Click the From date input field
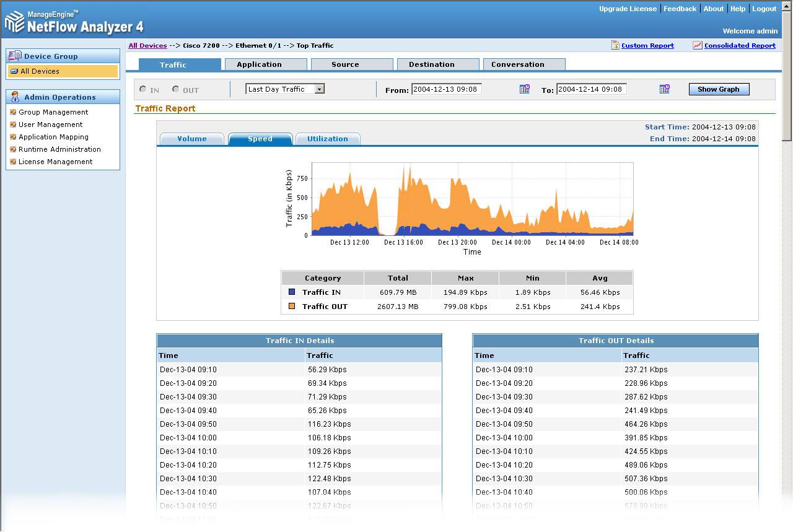The width and height of the screenshot is (793, 532). click(447, 89)
